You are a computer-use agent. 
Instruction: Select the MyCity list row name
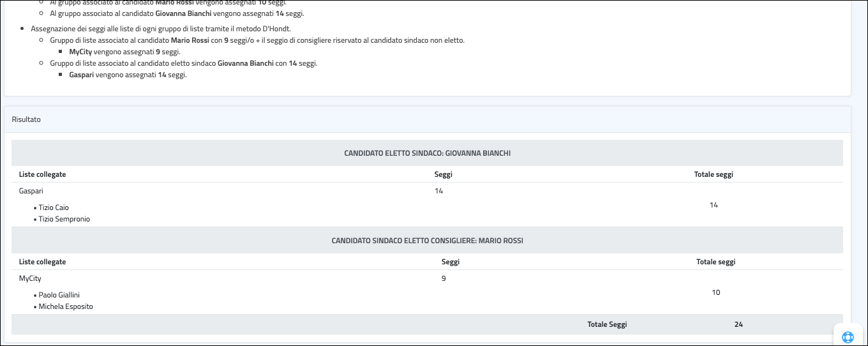(31, 278)
